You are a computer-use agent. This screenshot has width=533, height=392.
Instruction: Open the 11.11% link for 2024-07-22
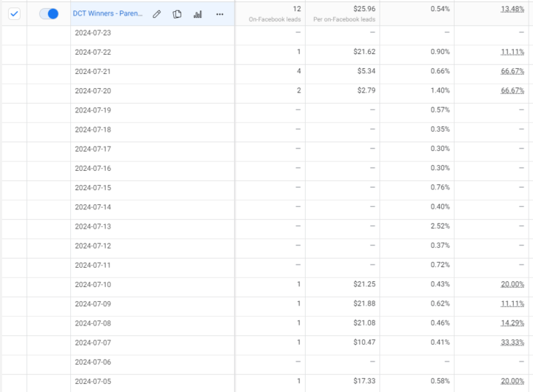pos(512,52)
